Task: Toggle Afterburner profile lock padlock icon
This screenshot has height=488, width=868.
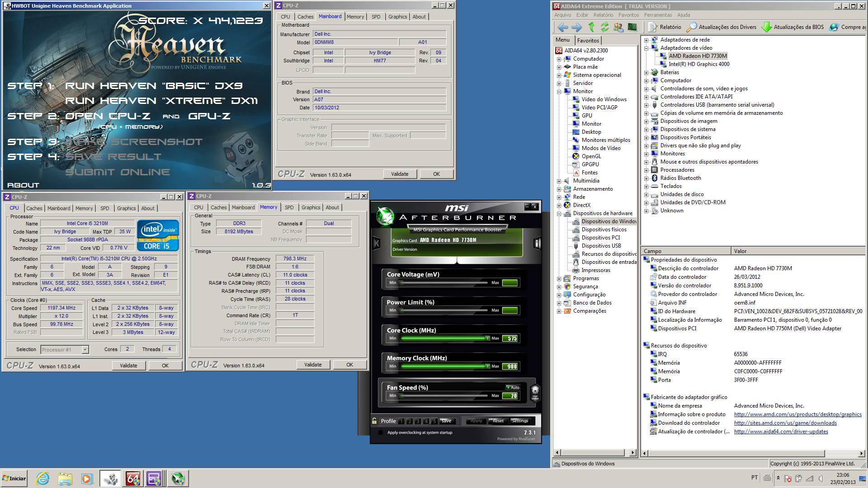Action: [x=374, y=421]
